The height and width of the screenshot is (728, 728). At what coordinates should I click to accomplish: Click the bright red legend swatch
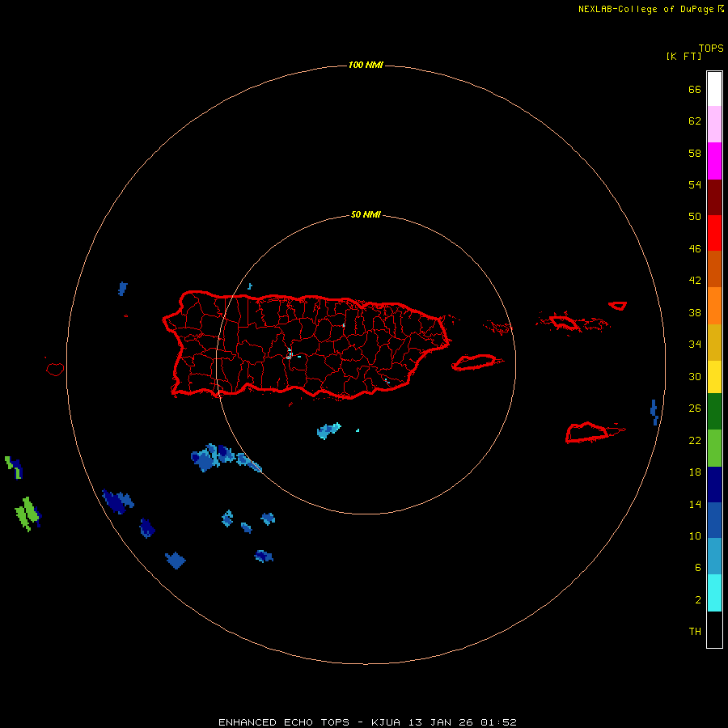point(714,233)
